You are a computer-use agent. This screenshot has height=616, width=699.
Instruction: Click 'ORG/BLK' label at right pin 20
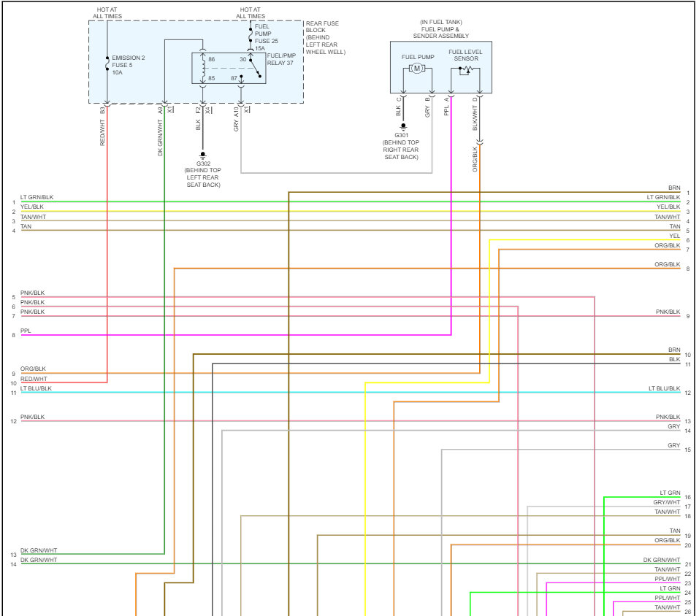pyautogui.click(x=668, y=540)
